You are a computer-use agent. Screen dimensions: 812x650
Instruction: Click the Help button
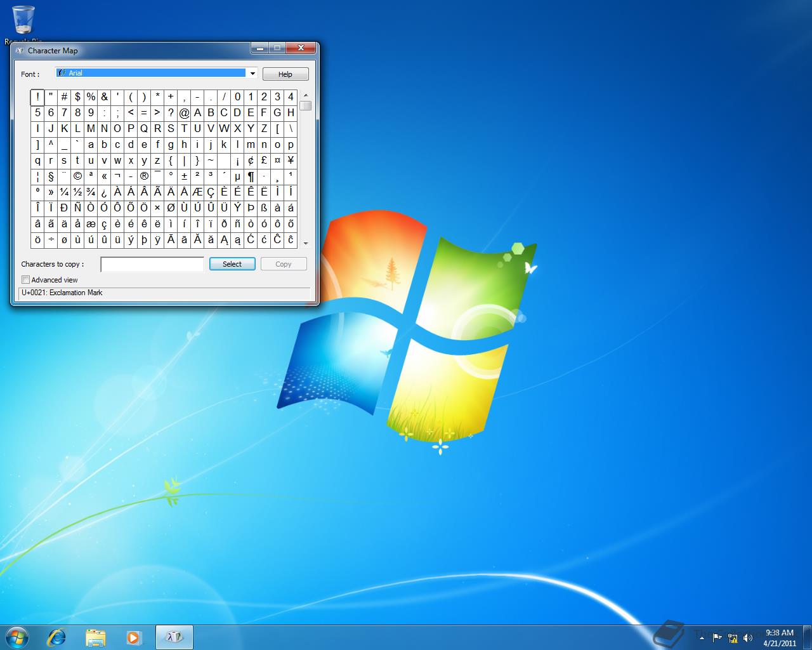pyautogui.click(x=285, y=74)
